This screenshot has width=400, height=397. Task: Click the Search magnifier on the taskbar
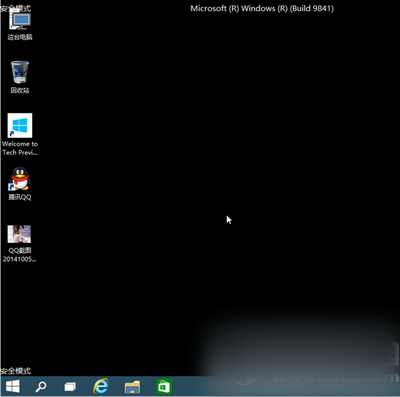(x=41, y=387)
